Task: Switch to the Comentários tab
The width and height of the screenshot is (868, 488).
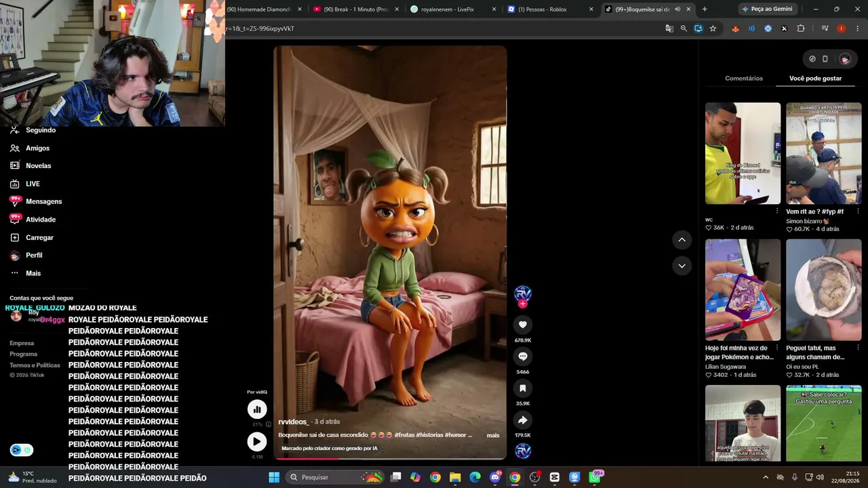Action: [x=744, y=79]
